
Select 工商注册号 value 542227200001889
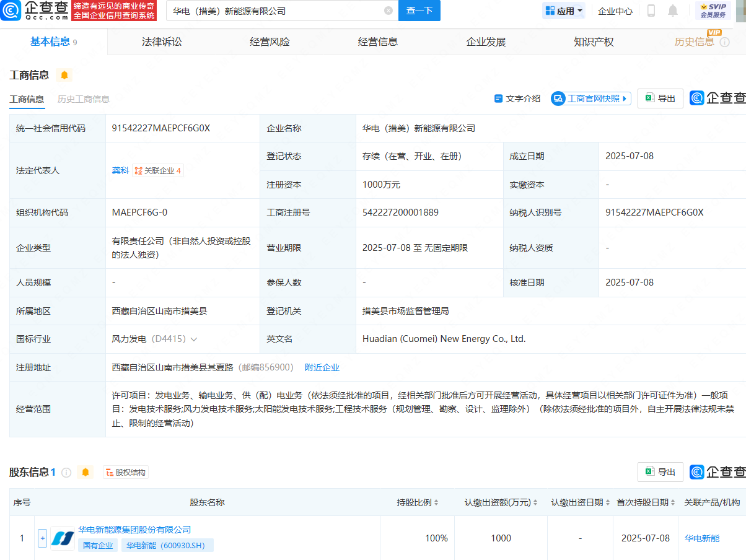[400, 213]
